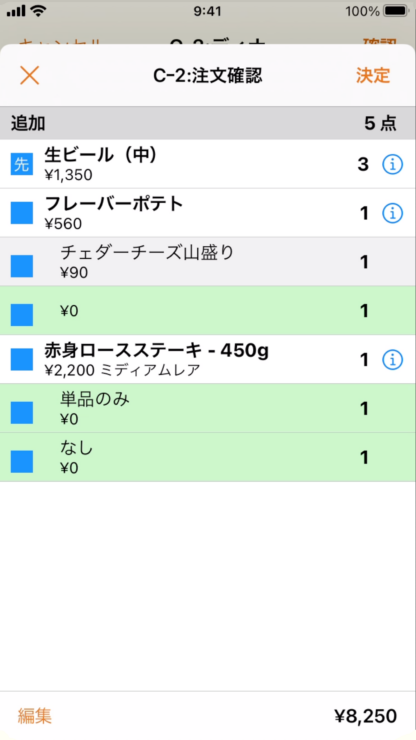416x740 pixels.
Task: Tap the 決定 button to confirm the order
Action: 373,76
